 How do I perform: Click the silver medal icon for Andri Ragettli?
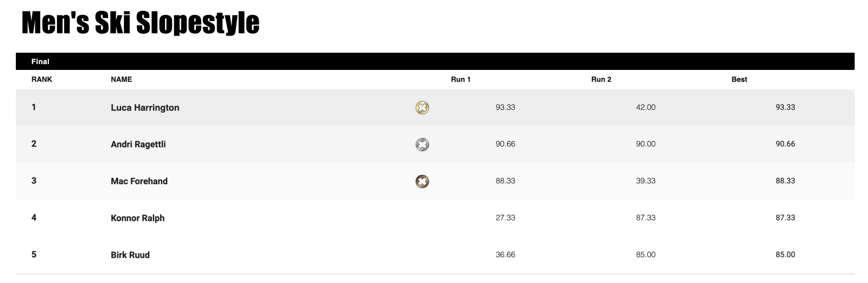pos(422,144)
